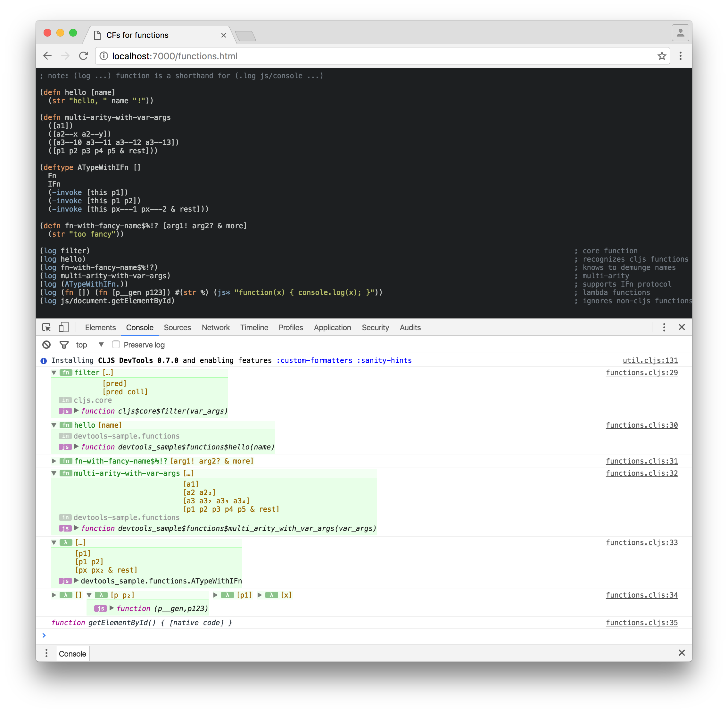Expand the fn-with-fancy-name$%!? entry
Image resolution: width=728 pixels, height=713 pixels.
54,461
